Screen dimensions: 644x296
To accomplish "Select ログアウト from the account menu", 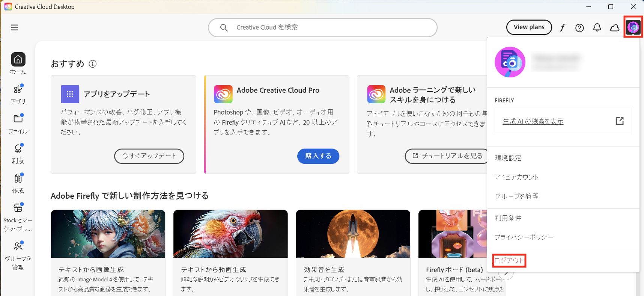I will pyautogui.click(x=509, y=260).
